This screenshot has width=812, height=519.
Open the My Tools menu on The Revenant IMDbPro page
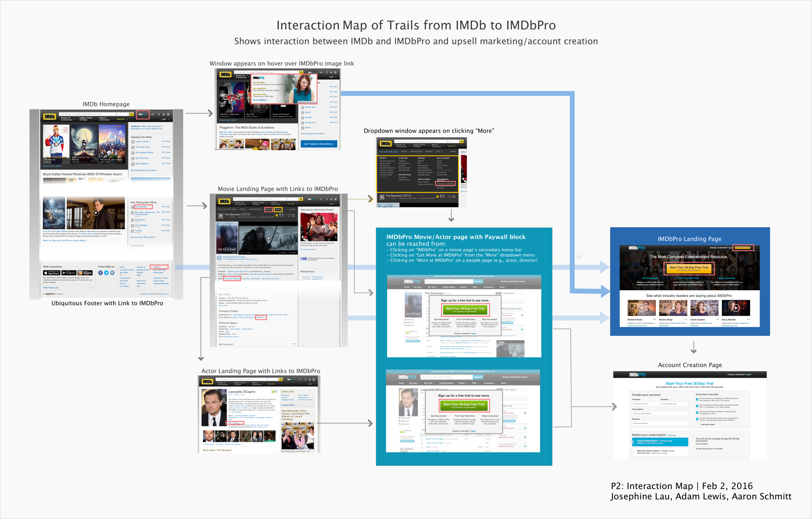(x=433, y=287)
